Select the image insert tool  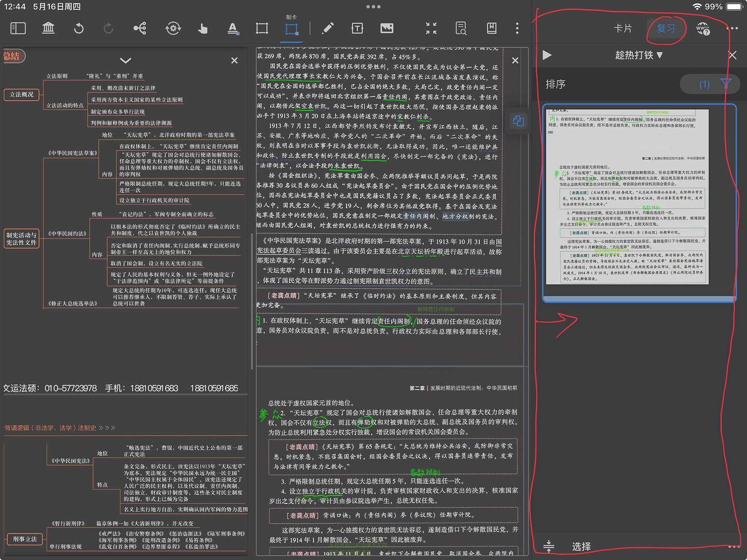pos(387,28)
